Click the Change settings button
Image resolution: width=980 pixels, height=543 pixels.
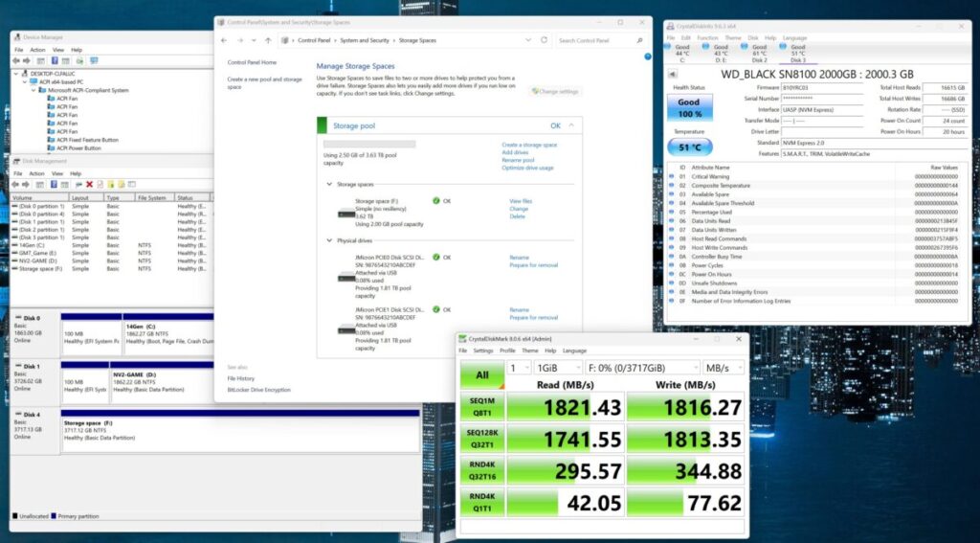[555, 91]
